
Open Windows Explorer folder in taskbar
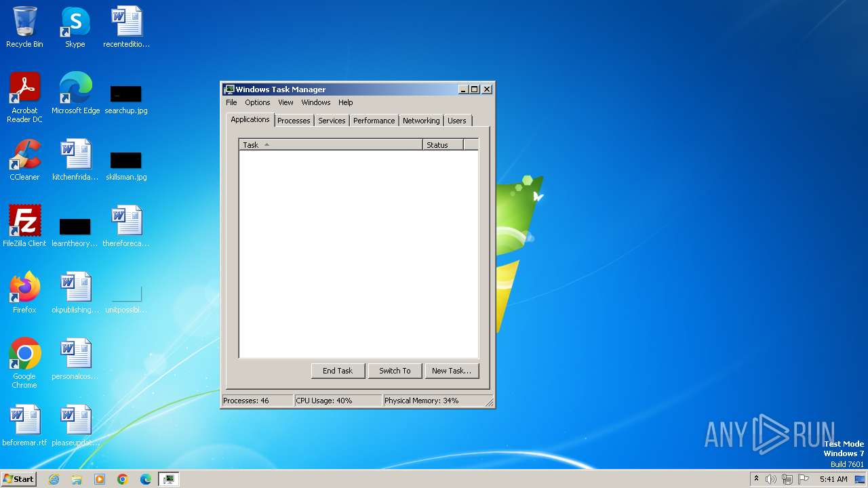pyautogui.click(x=77, y=479)
